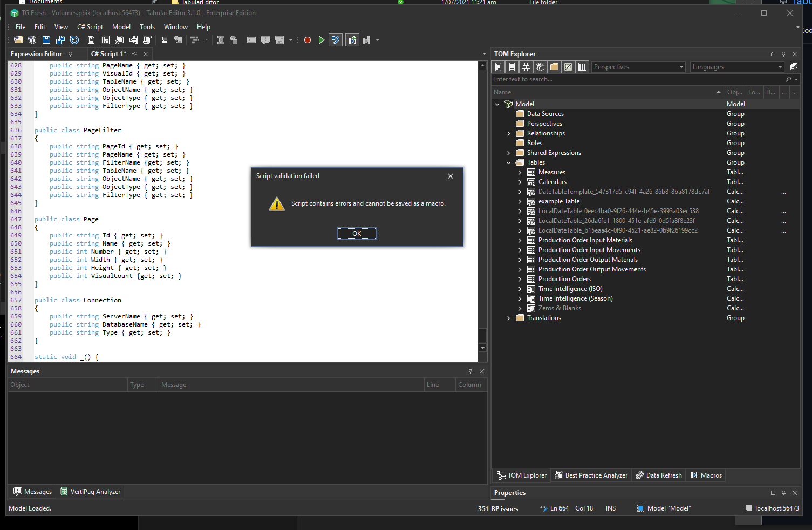Click the red record icon in the toolbar

(307, 39)
